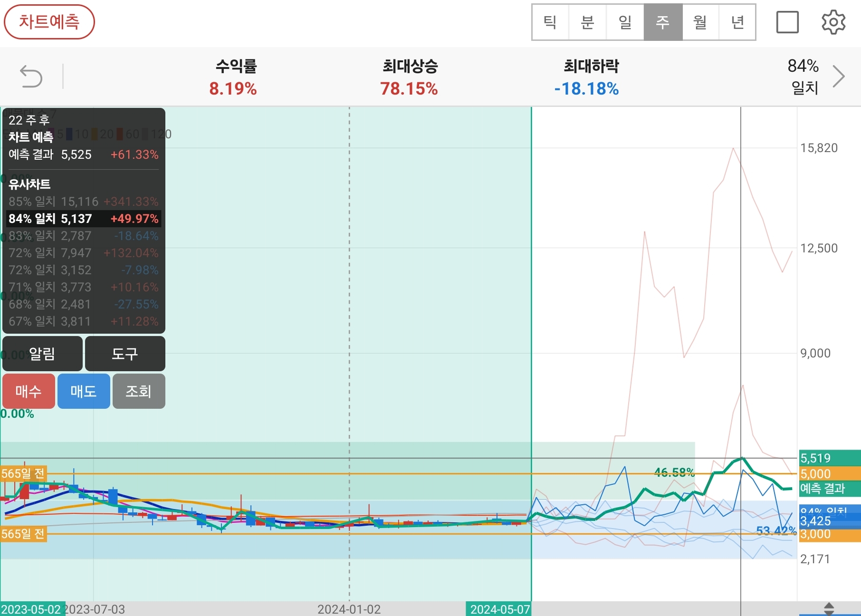Switch to the 년 yearly interval
Image resolution: width=861 pixels, height=616 pixels.
(x=737, y=22)
